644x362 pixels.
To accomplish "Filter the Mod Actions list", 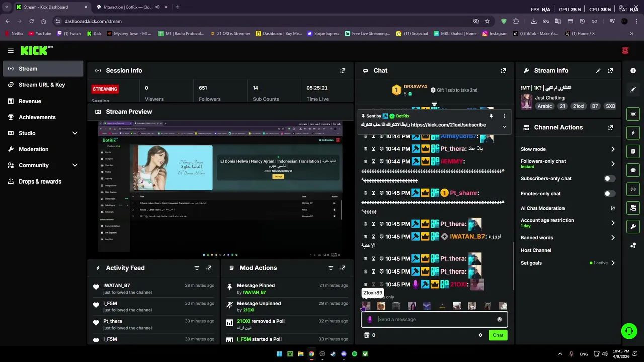I will pyautogui.click(x=331, y=268).
